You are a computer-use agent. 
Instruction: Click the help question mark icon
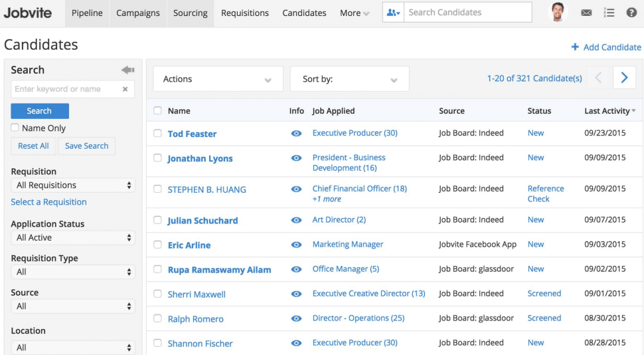pos(631,13)
